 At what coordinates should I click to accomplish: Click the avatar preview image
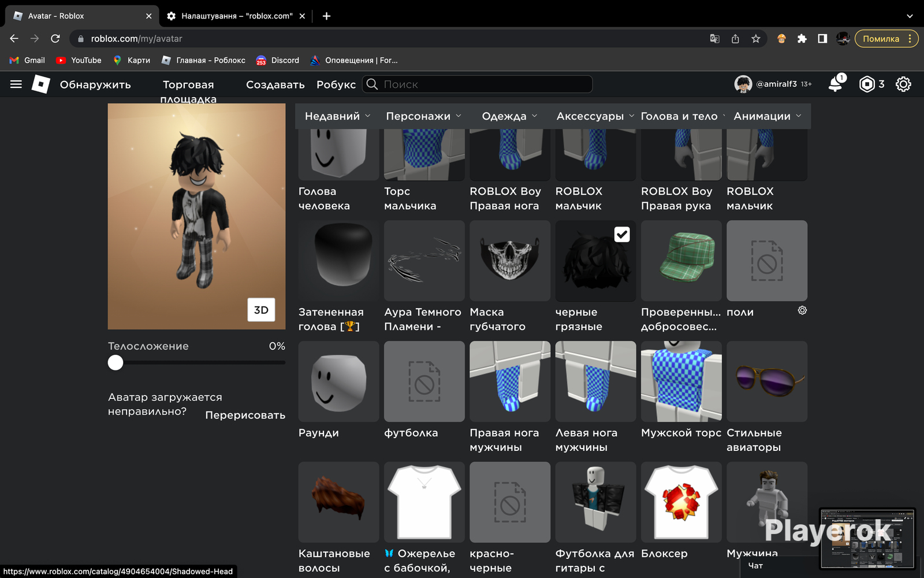pos(196,216)
